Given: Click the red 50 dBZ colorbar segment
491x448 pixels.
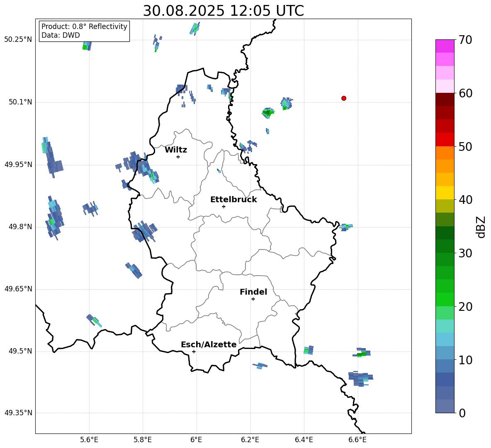Looking at the screenshot, I should pyautogui.click(x=445, y=140).
